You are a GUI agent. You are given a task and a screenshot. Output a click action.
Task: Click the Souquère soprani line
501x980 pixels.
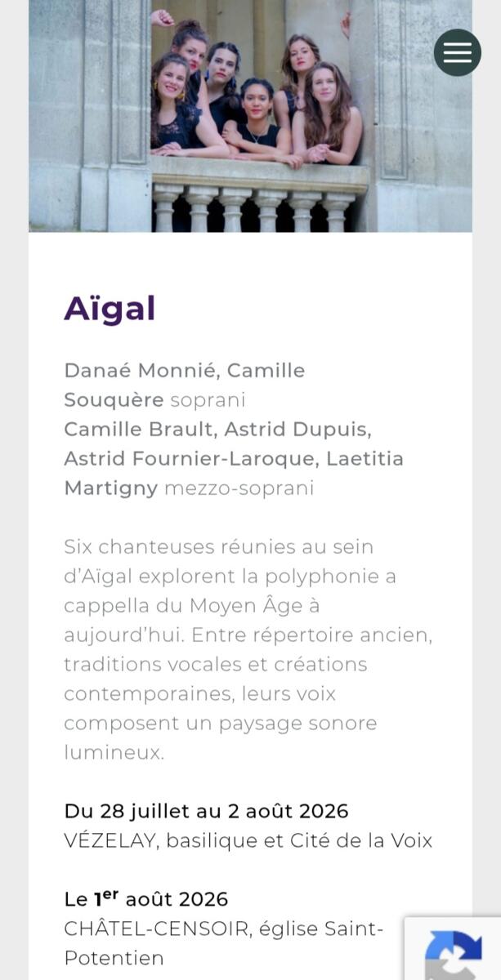154,400
